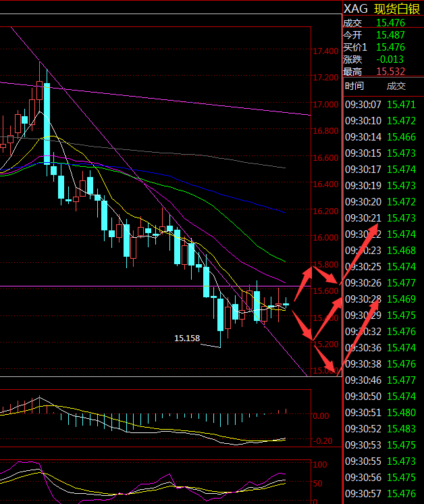Select tick row 09:30:07 at 15.471
Viewport: 424px width, 504px height.
point(380,105)
